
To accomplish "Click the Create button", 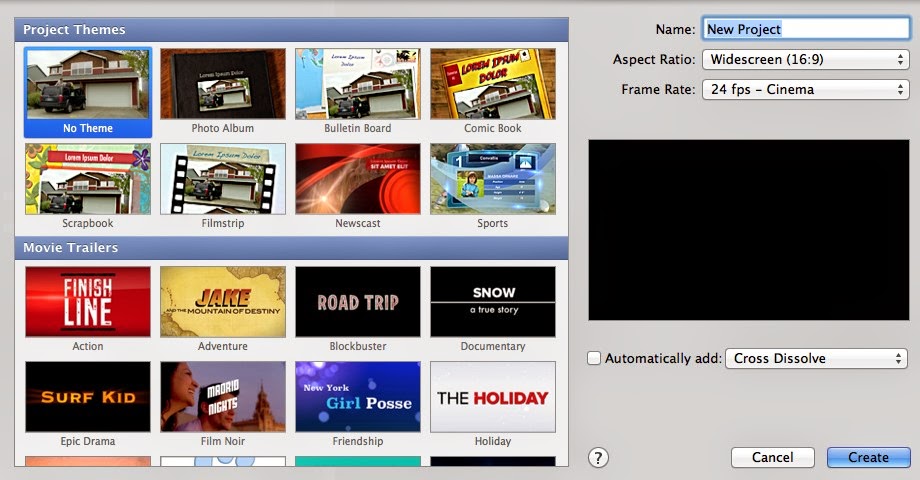I will [x=868, y=457].
